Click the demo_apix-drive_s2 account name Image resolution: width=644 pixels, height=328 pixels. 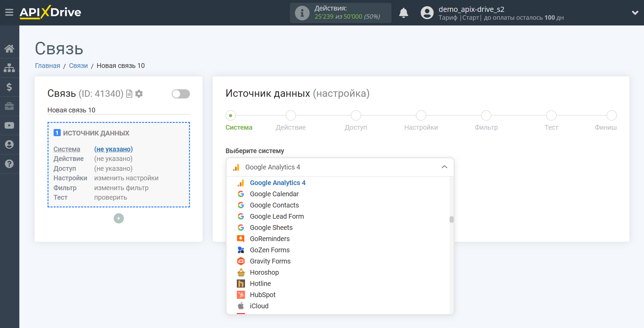click(x=471, y=9)
